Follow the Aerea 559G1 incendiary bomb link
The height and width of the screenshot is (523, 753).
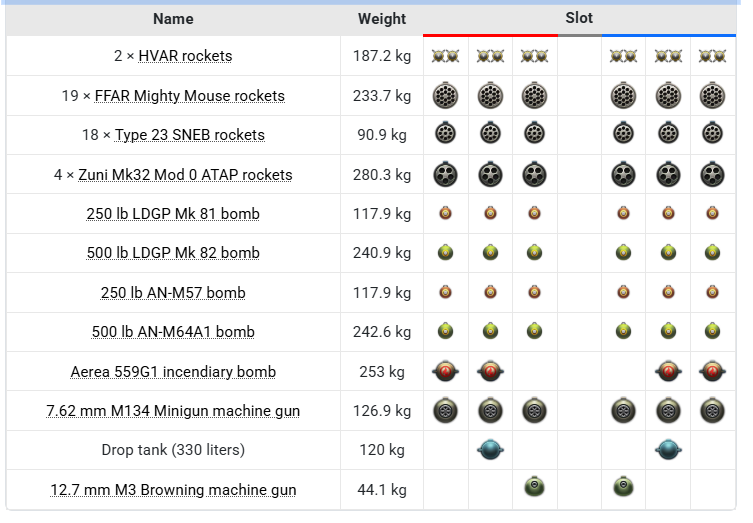(x=173, y=372)
